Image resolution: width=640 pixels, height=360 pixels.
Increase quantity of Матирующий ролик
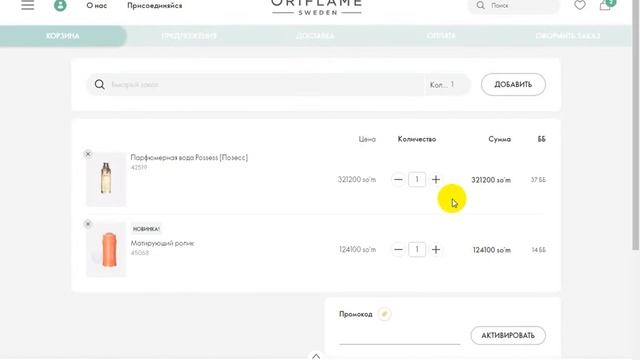coord(436,249)
